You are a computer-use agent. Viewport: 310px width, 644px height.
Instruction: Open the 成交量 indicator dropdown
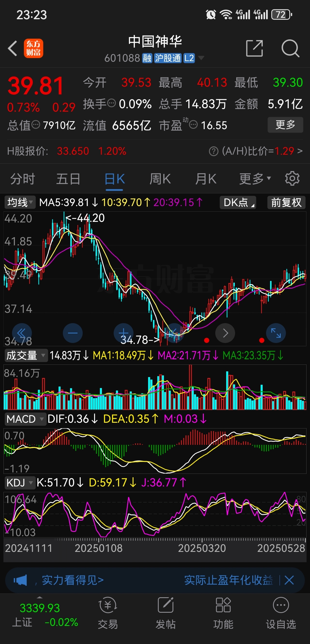click(x=26, y=355)
